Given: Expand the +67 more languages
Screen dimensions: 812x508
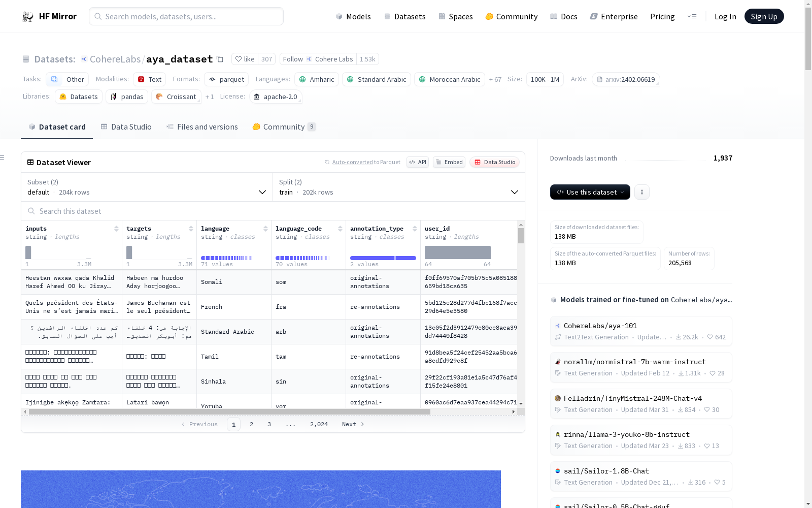Looking at the screenshot, I should tap(495, 79).
